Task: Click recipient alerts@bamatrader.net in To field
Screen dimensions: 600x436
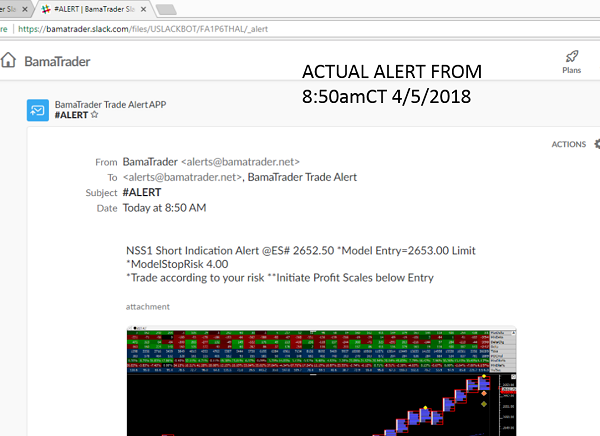Action: (182, 177)
